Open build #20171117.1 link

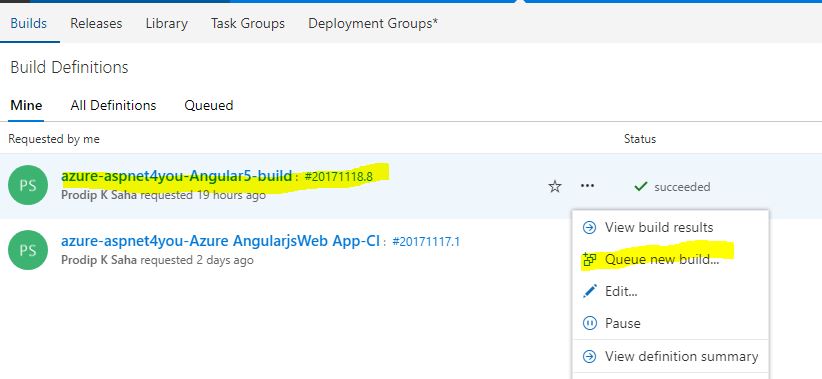coord(426,242)
